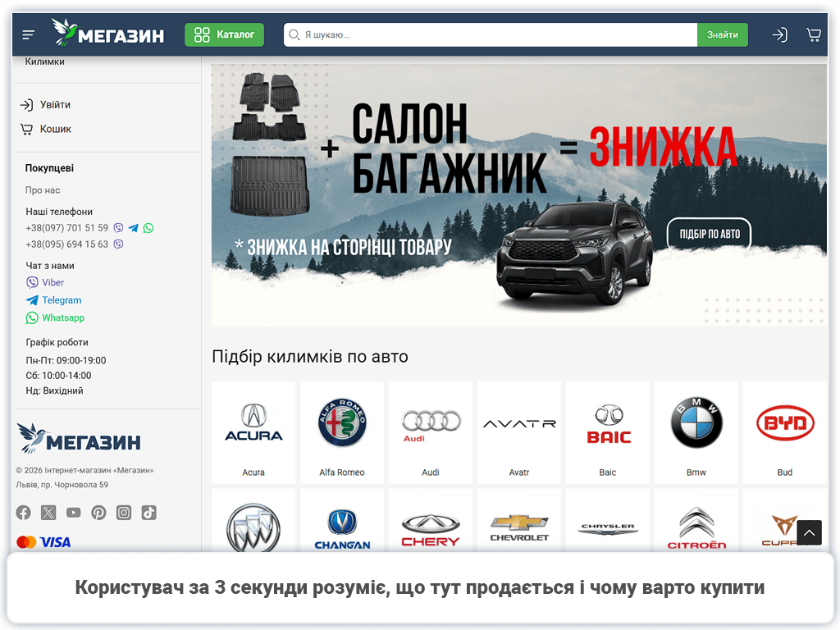Open the Instagram social icon
The image size is (840, 630).
point(124,513)
